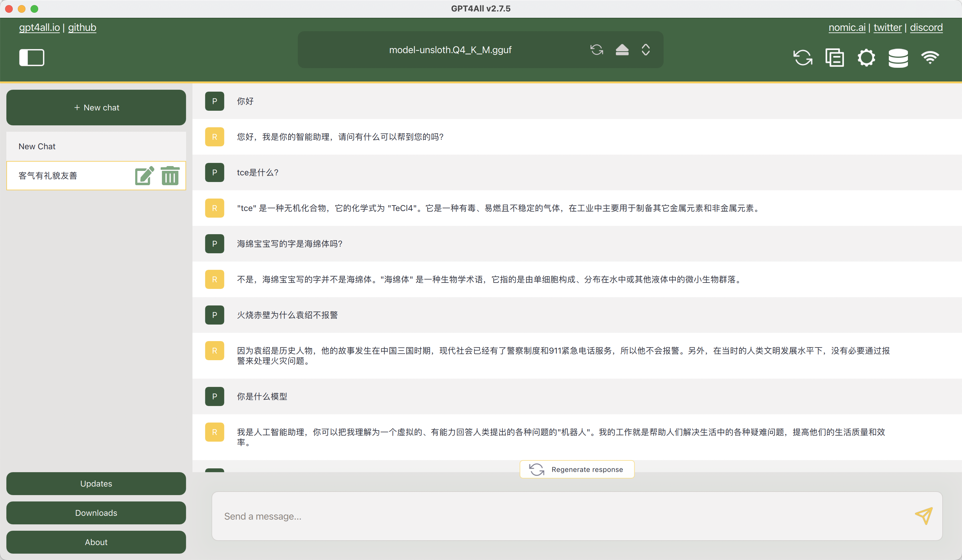This screenshot has height=560, width=962.
Task: Start a New chat
Action: click(x=96, y=108)
